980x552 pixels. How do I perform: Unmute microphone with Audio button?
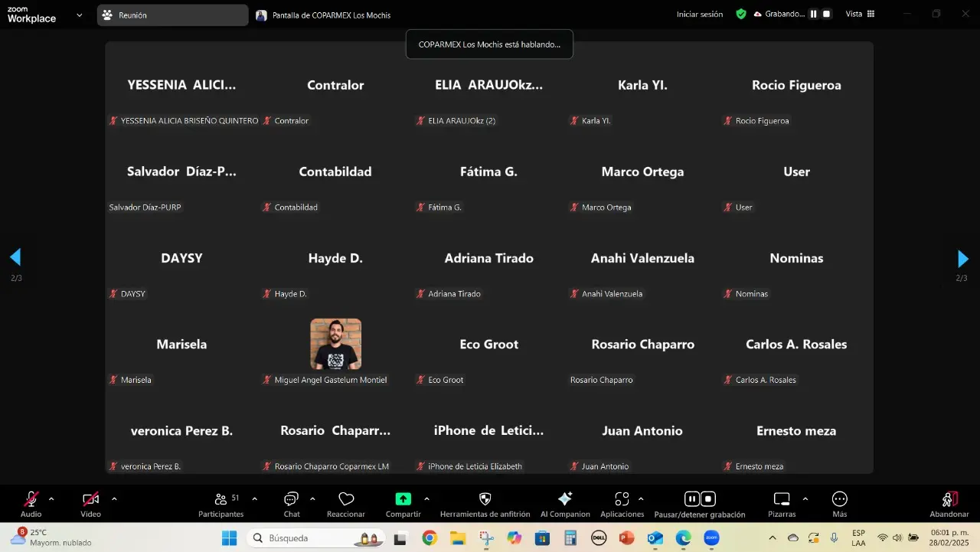click(31, 500)
